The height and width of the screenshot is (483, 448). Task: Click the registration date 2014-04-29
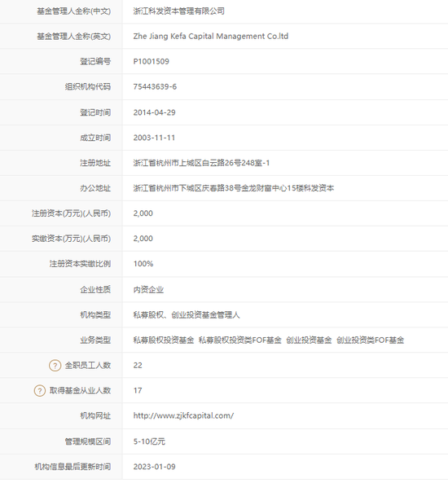click(x=154, y=112)
